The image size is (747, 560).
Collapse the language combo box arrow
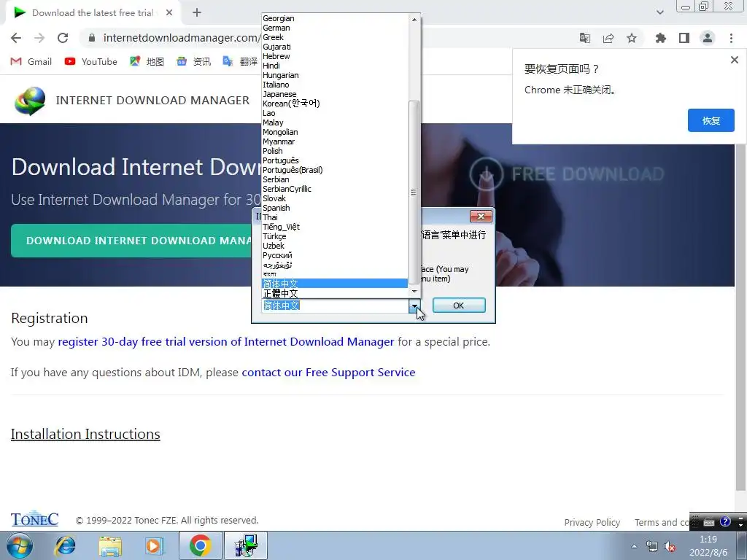click(x=414, y=306)
